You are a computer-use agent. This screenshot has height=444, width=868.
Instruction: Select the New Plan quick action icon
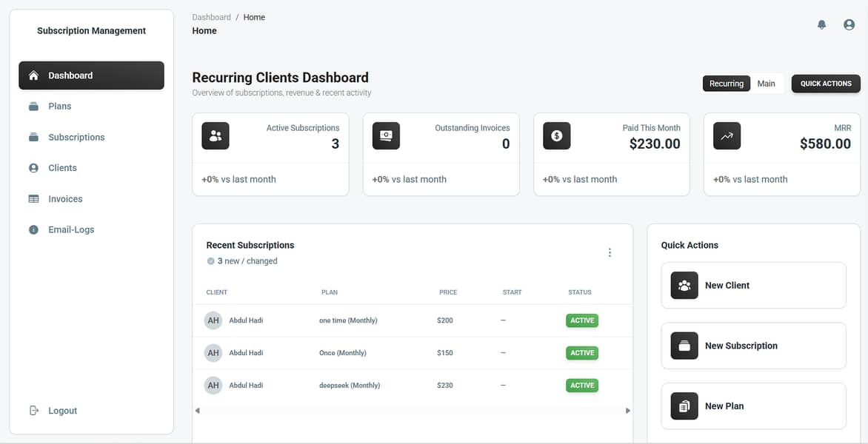[x=683, y=406]
